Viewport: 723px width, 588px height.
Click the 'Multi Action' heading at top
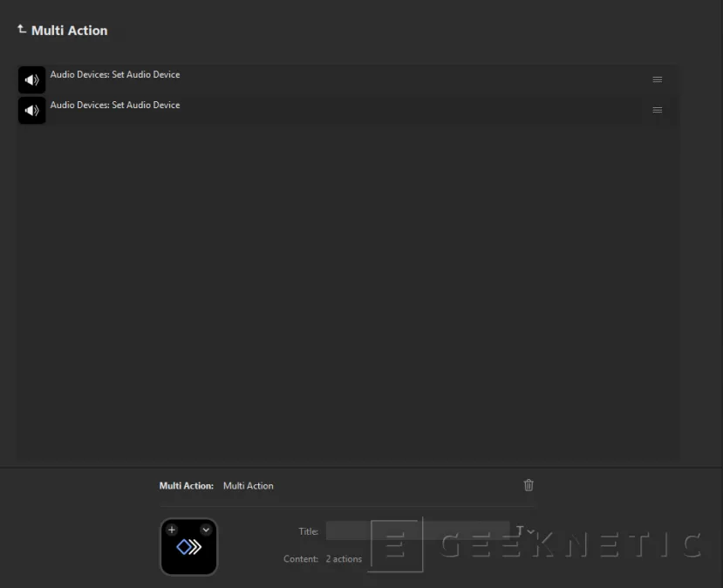point(70,31)
